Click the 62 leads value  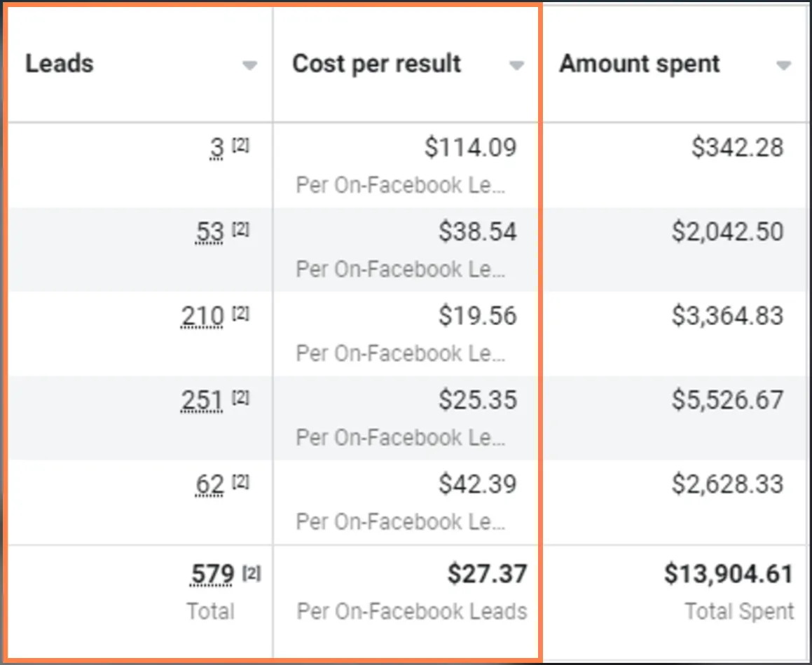pyautogui.click(x=209, y=484)
